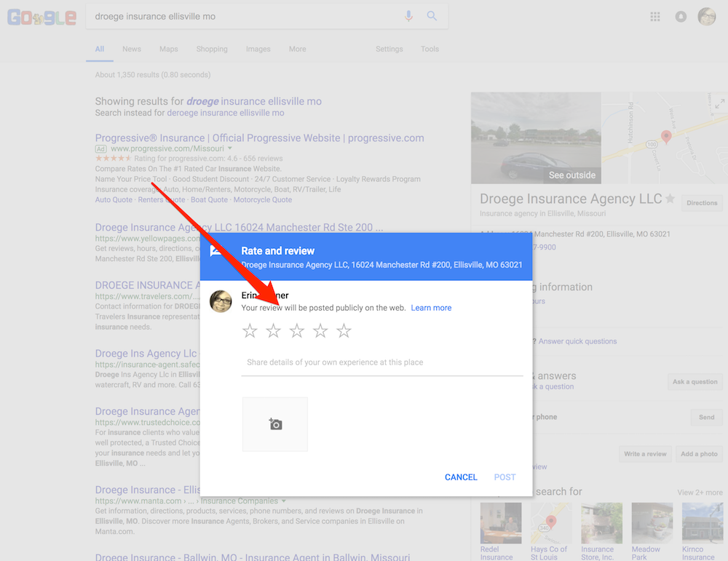Rate one star in the review dialog
728x561 pixels.
pyautogui.click(x=250, y=331)
